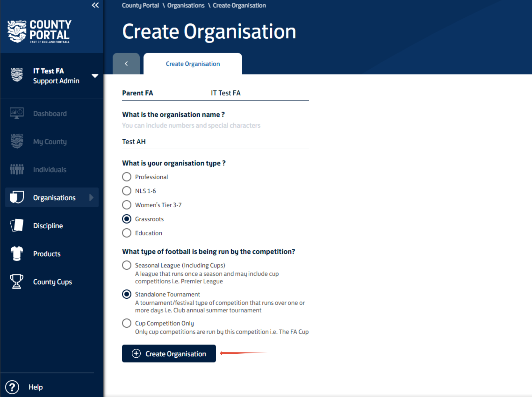Viewport: 532px width, 397px height.
Task: Expand the Organisations submenu arrow
Action: tap(91, 197)
